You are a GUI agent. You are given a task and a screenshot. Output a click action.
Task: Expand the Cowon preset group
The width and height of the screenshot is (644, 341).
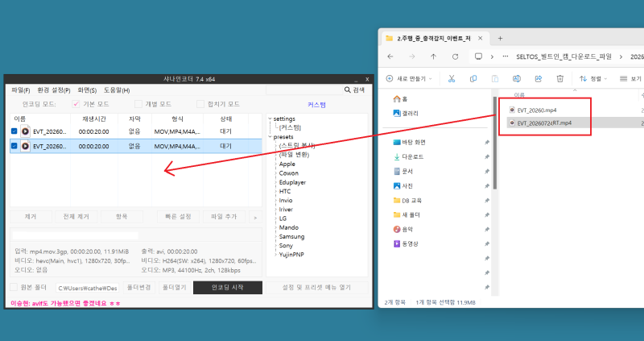[x=275, y=173]
